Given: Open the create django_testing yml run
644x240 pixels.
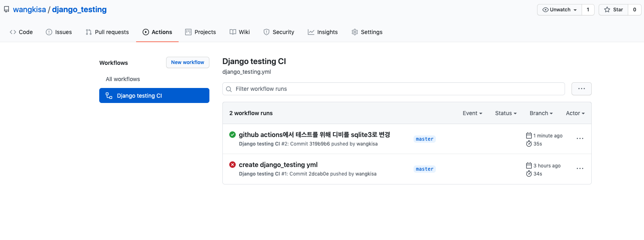Looking at the screenshot, I should [278, 165].
